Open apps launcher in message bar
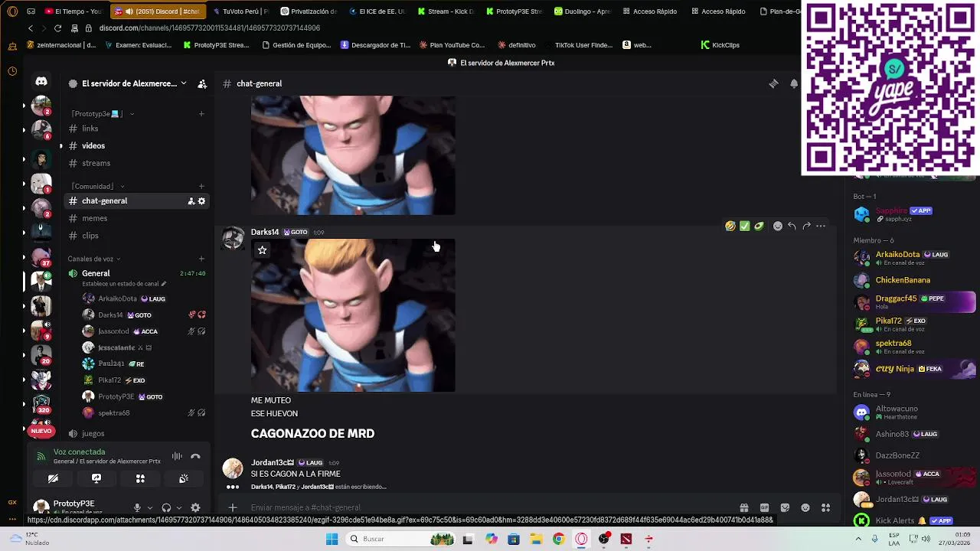 coord(826,507)
